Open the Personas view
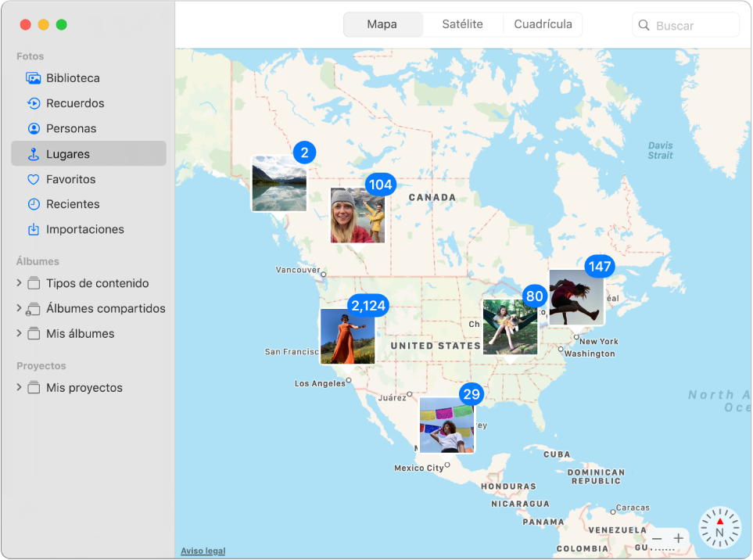Screen dimensions: 753x560 (72, 128)
